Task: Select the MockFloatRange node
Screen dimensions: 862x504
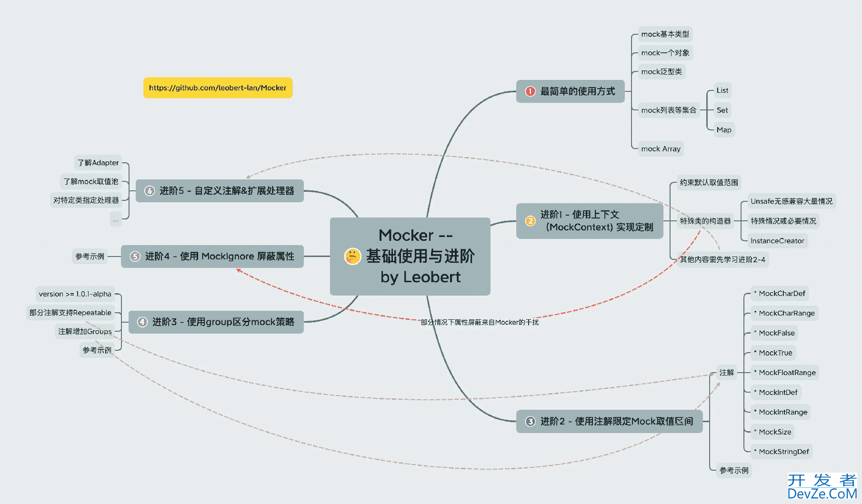Action: 785,373
